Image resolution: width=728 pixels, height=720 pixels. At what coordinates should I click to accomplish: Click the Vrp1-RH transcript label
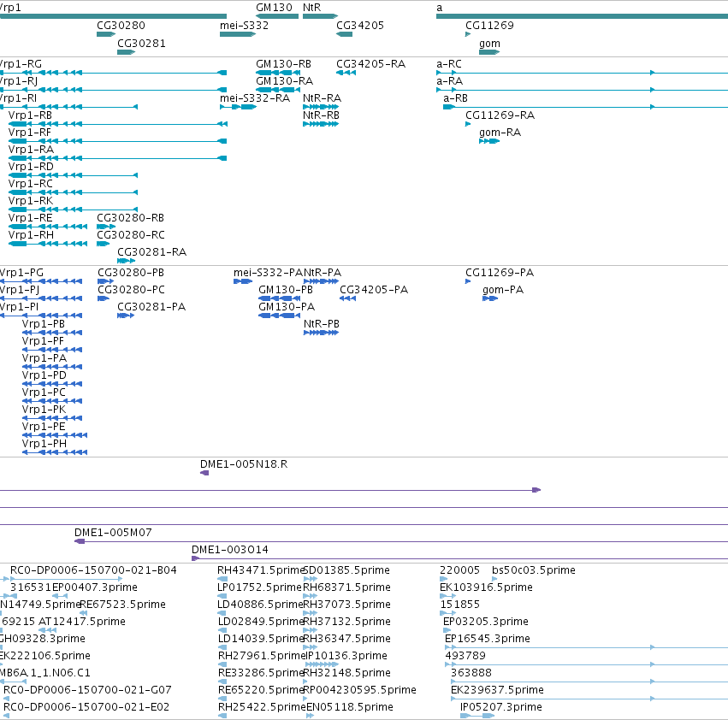click(x=31, y=235)
